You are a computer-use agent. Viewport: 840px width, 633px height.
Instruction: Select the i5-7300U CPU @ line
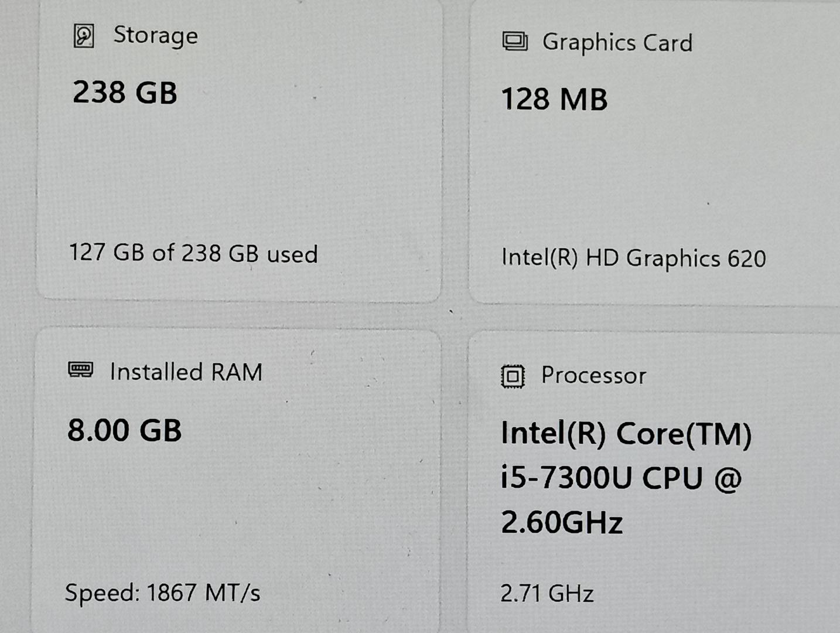pos(621,478)
